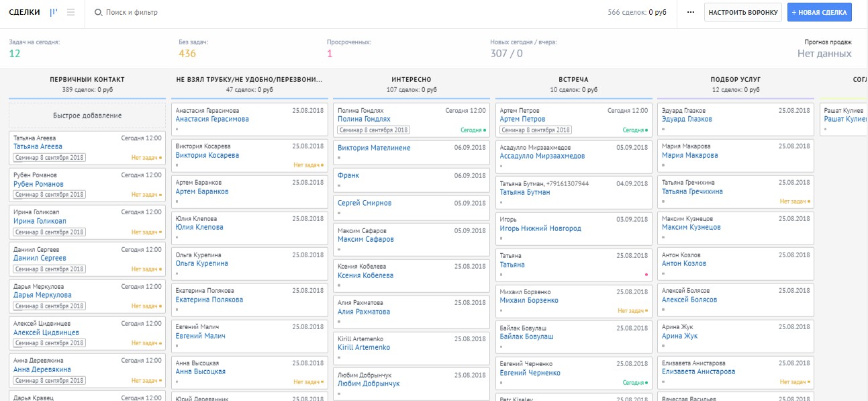This screenshot has width=868, height=401.
Task: Open the Игорь Нижний Новгород deal
Action: click(540, 228)
